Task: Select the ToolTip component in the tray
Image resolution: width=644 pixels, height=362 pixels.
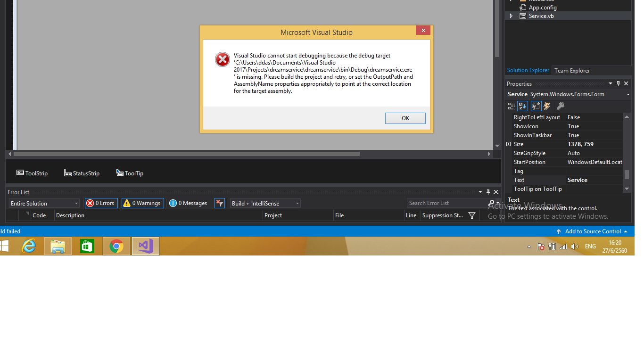Action: coord(130,173)
